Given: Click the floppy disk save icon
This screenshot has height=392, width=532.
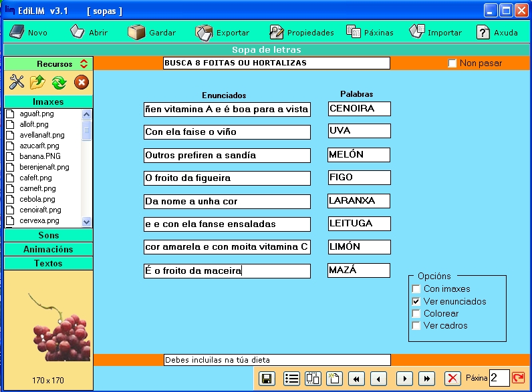Looking at the screenshot, I should [266, 379].
